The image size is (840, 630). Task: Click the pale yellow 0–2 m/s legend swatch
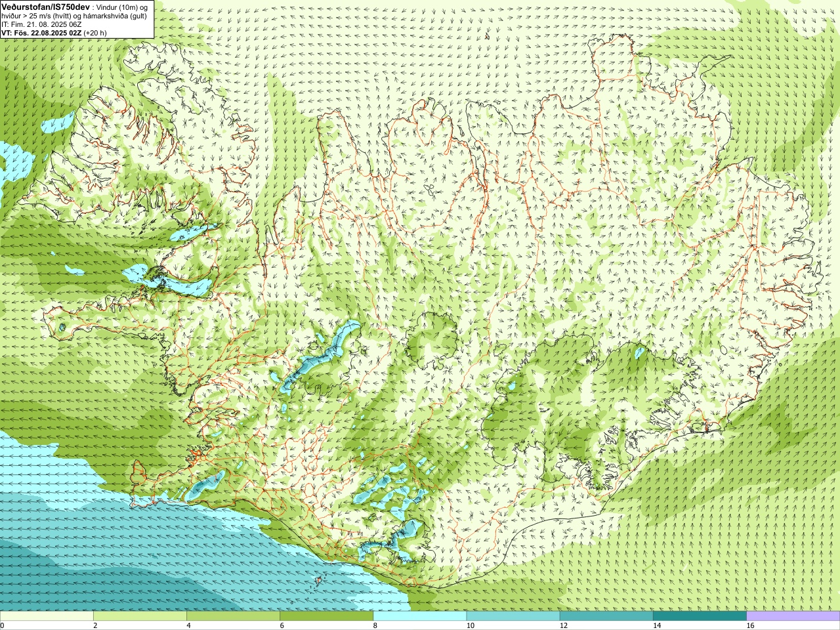pyautogui.click(x=47, y=616)
